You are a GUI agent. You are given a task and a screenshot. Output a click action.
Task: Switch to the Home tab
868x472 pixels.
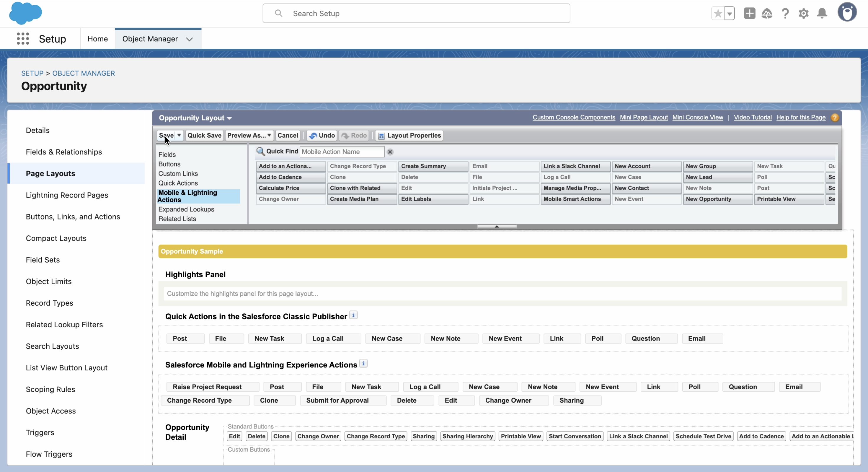tap(97, 39)
